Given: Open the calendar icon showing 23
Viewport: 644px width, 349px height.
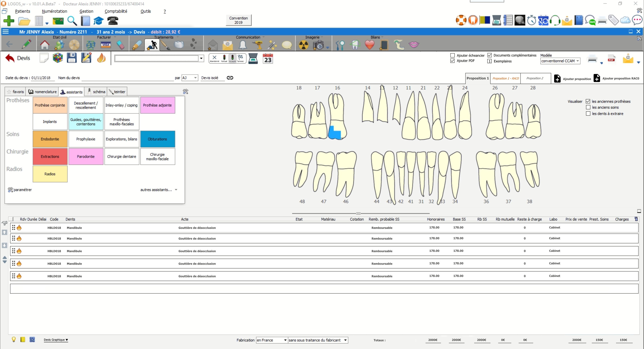Looking at the screenshot, I should 268,58.
